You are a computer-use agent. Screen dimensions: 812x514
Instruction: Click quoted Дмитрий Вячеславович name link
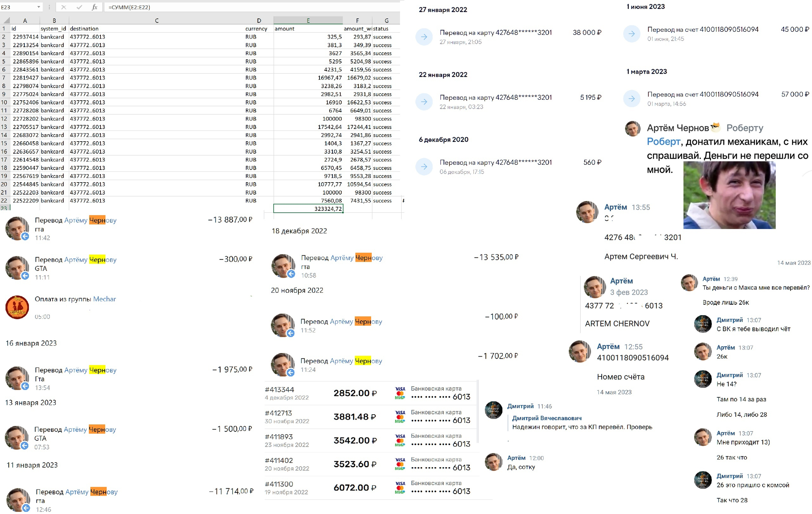[547, 418]
